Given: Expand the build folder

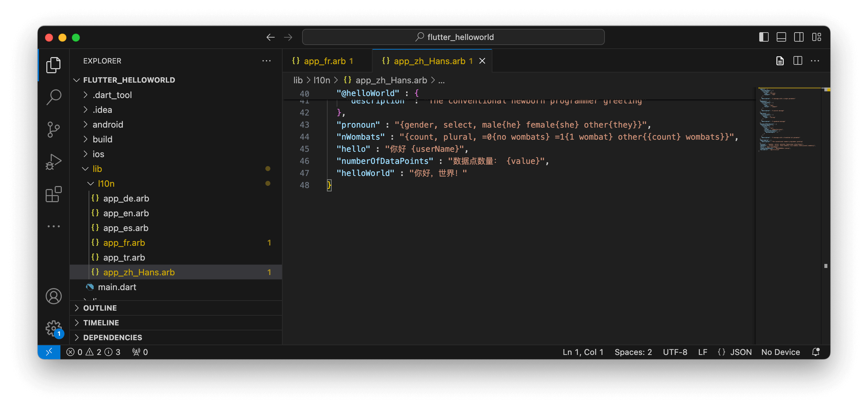Looking at the screenshot, I should tap(176, 139).
